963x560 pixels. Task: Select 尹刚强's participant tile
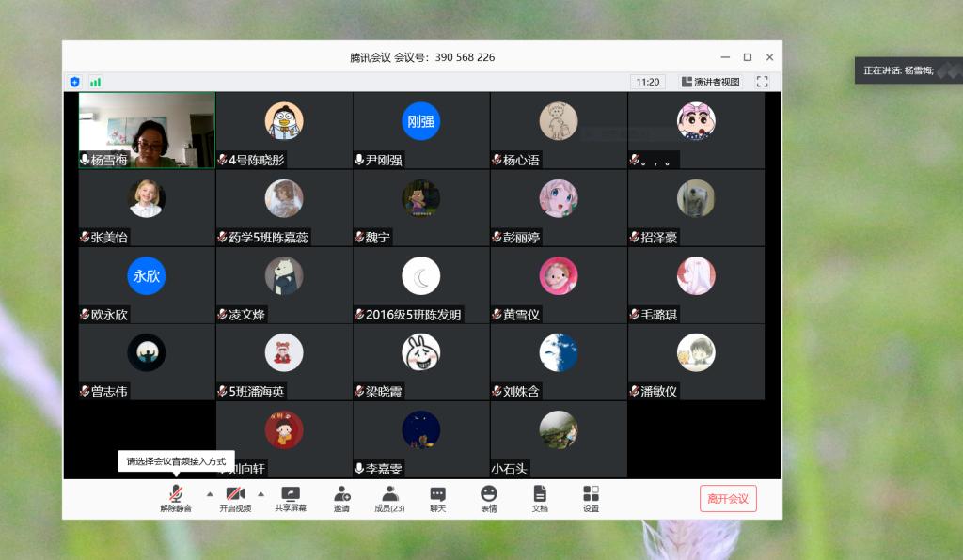[x=420, y=130]
